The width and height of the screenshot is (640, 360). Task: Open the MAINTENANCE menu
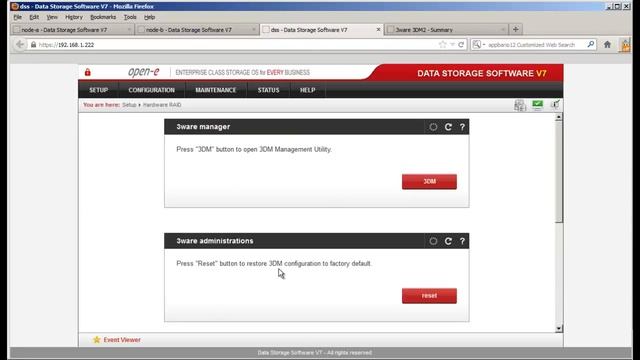pos(216,90)
